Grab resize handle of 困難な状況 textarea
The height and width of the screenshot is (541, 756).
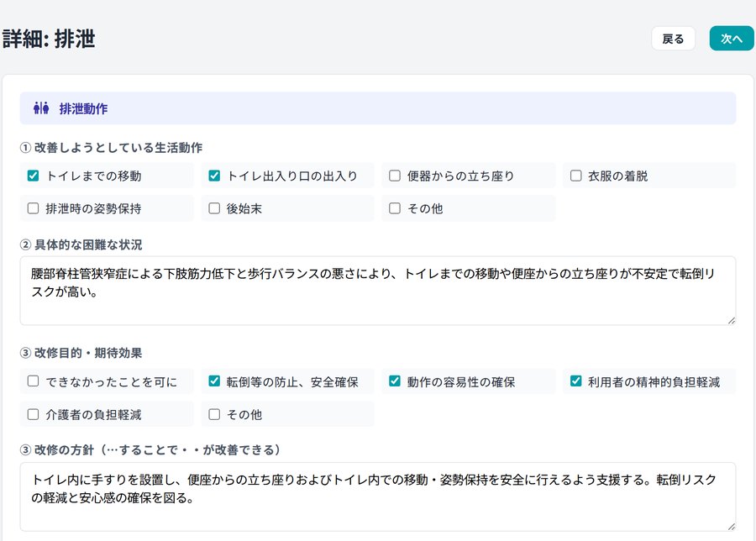click(x=732, y=321)
